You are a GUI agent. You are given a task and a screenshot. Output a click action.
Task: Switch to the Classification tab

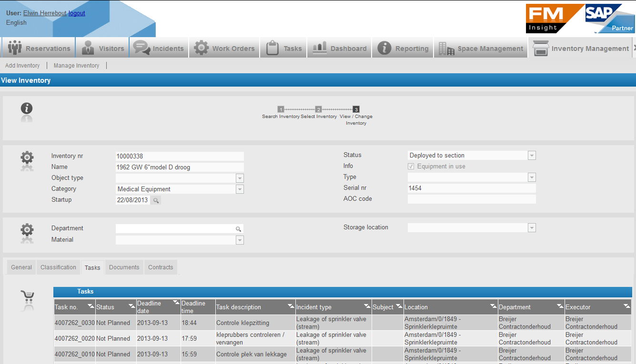click(x=58, y=267)
